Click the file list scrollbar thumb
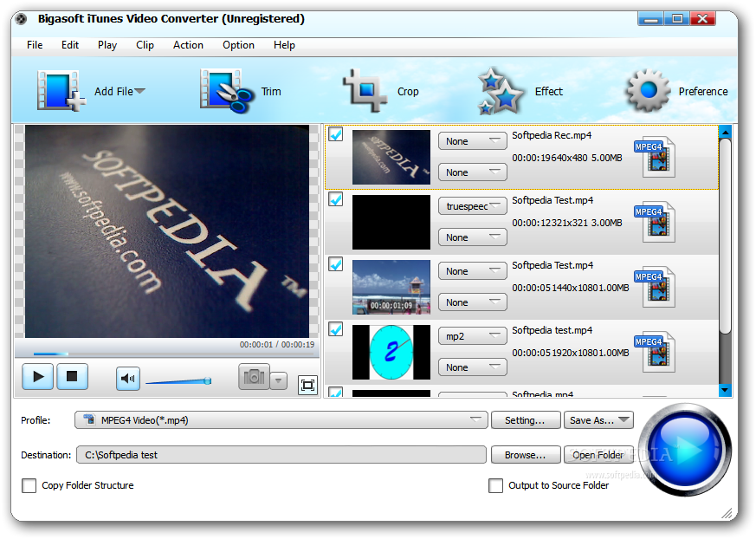The image size is (756, 539). [725, 235]
